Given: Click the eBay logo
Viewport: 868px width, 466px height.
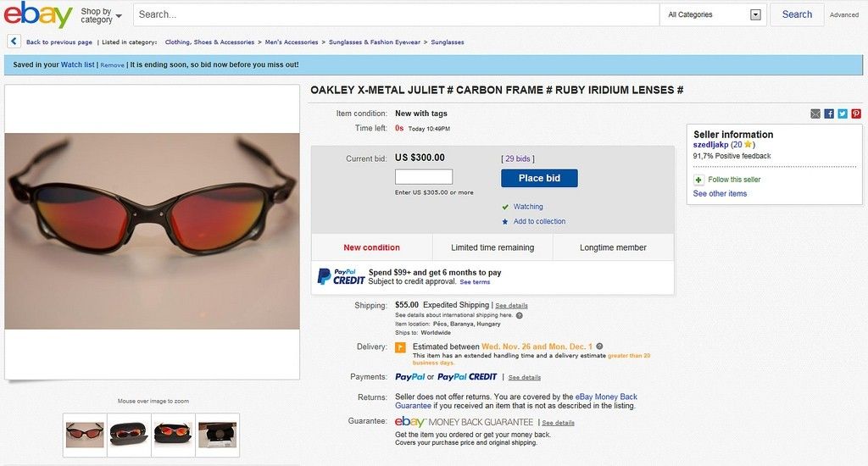Looking at the screenshot, I should [37, 15].
